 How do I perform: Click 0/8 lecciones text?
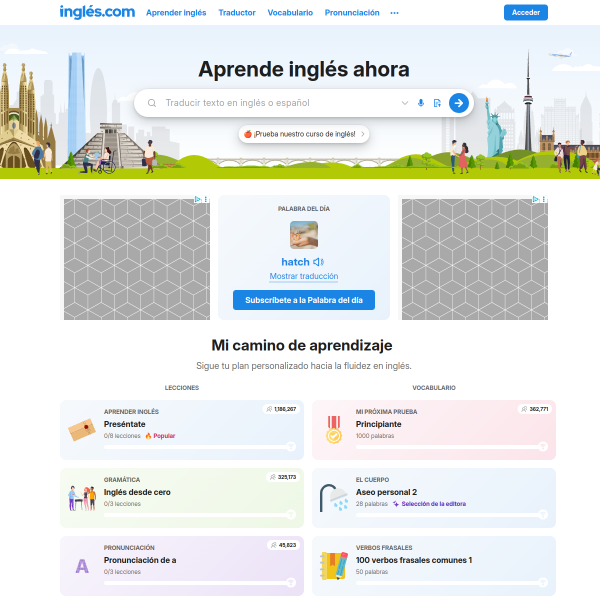point(122,436)
